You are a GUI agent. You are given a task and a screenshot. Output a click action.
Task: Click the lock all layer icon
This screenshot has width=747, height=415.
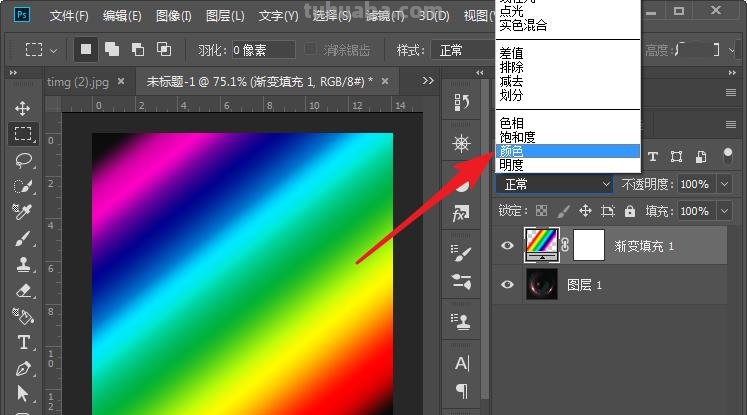click(x=630, y=211)
